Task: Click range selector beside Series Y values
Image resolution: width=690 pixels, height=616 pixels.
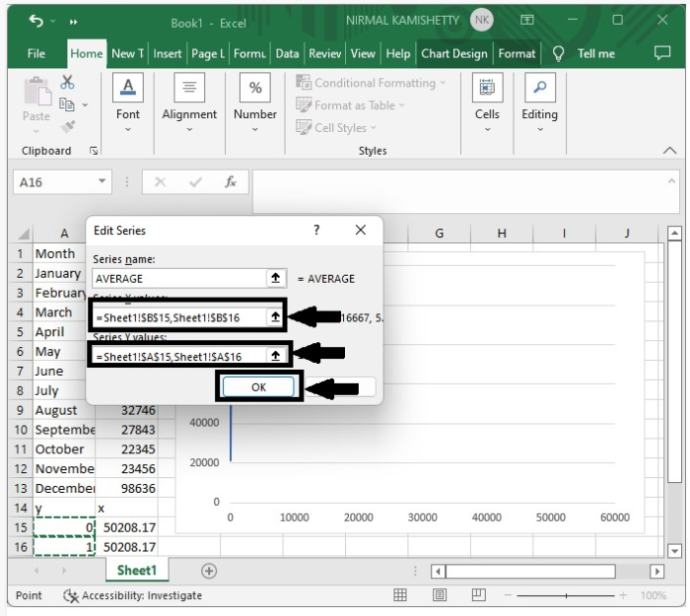Action: pyautogui.click(x=276, y=356)
